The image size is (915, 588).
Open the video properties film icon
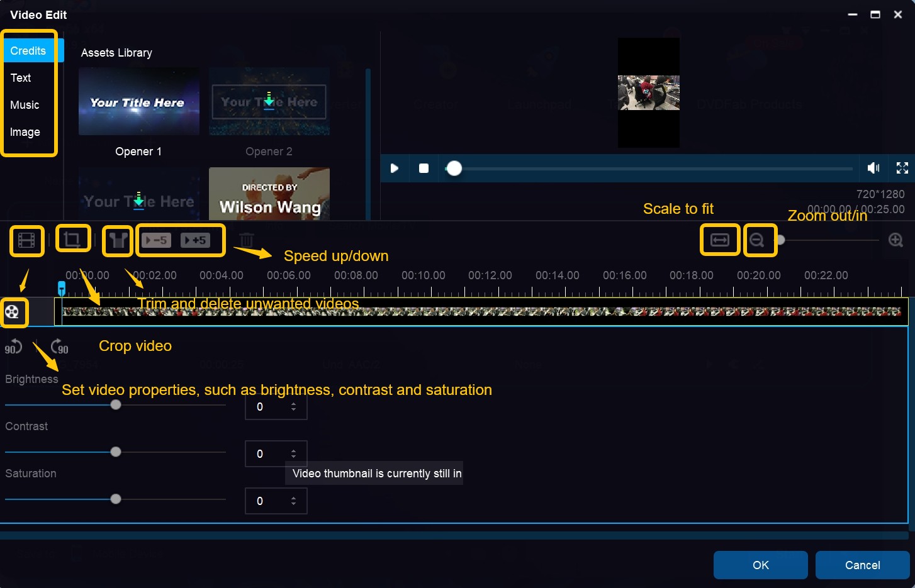point(26,240)
